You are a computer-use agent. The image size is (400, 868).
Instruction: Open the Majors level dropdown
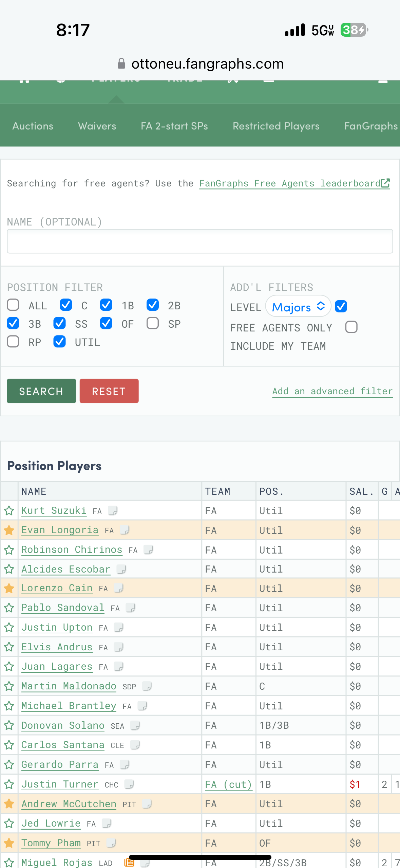coord(298,307)
